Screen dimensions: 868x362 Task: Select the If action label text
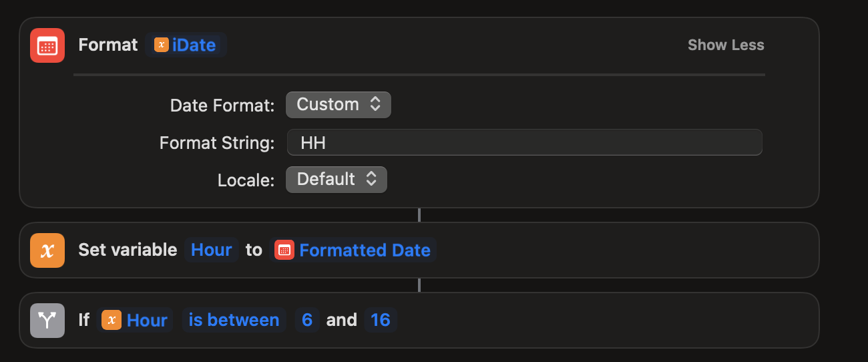(83, 321)
